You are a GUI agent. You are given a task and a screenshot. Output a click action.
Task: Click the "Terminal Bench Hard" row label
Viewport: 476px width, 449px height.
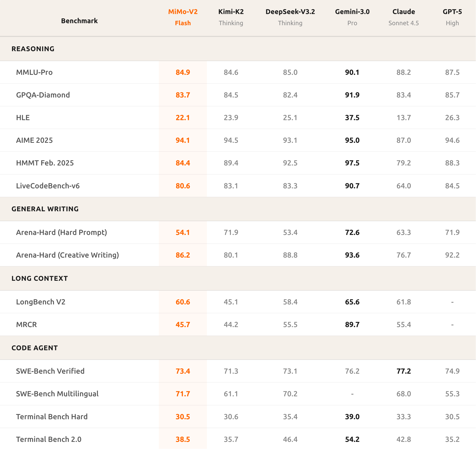52,417
